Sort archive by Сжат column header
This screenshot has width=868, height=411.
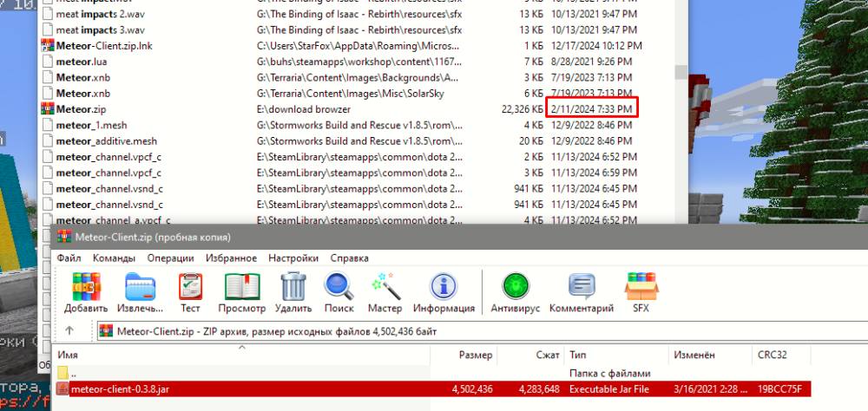(x=530, y=355)
